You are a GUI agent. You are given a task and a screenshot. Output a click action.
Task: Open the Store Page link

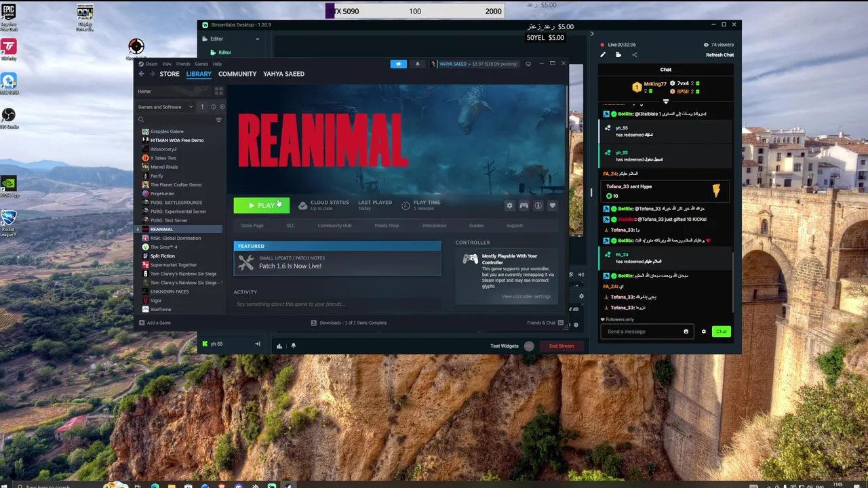252,226
